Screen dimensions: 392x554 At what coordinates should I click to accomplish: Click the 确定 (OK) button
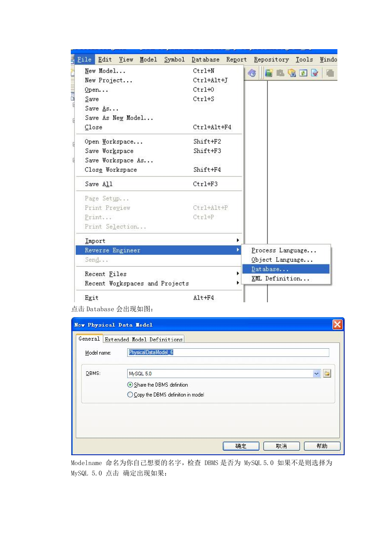click(x=241, y=446)
